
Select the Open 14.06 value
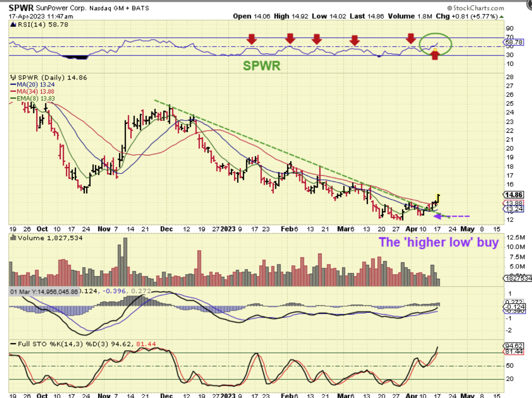click(x=252, y=16)
